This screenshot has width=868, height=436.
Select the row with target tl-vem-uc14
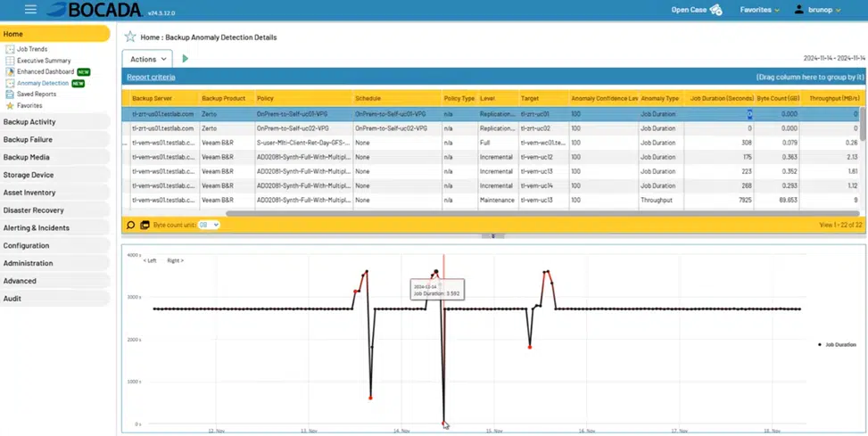(x=492, y=186)
